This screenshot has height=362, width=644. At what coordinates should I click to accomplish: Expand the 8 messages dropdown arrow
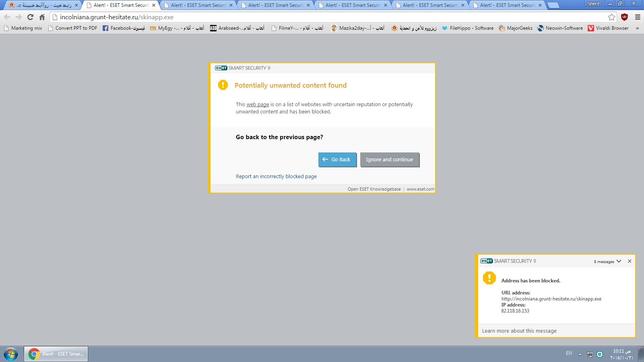pos(619,261)
